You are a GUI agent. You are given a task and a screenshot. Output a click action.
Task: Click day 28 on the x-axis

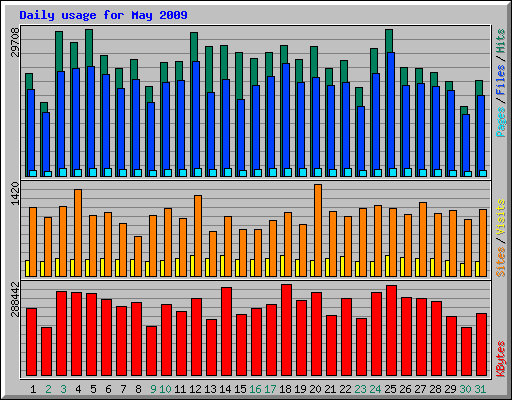[x=435, y=389]
